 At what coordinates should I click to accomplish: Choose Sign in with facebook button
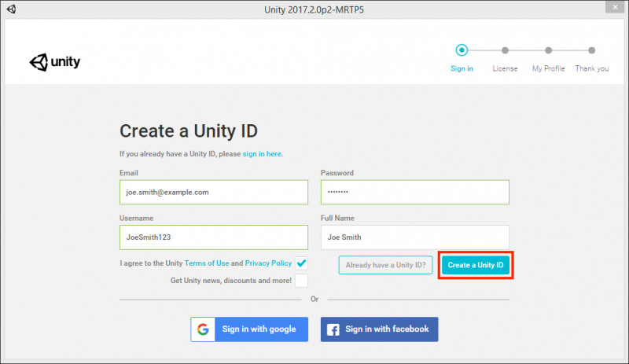coord(380,329)
